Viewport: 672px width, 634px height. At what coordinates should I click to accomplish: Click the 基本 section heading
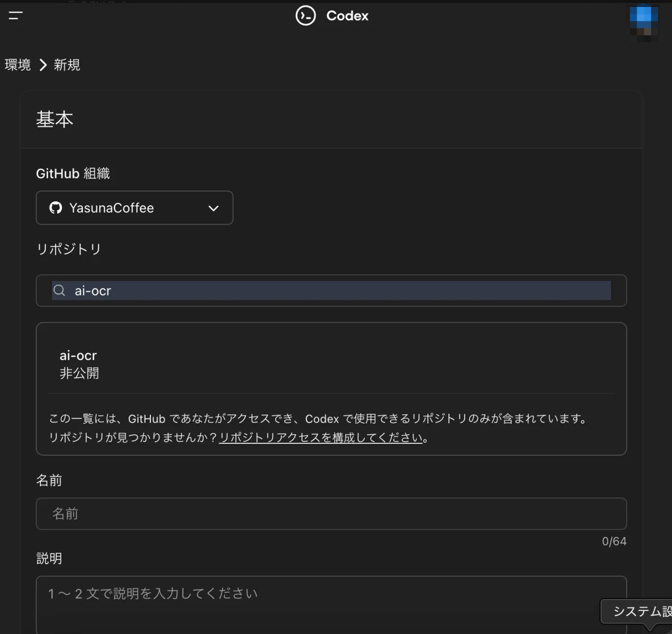(x=54, y=119)
